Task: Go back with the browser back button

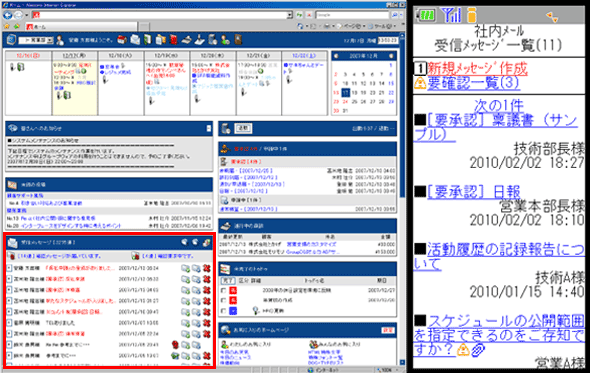Action: point(8,15)
